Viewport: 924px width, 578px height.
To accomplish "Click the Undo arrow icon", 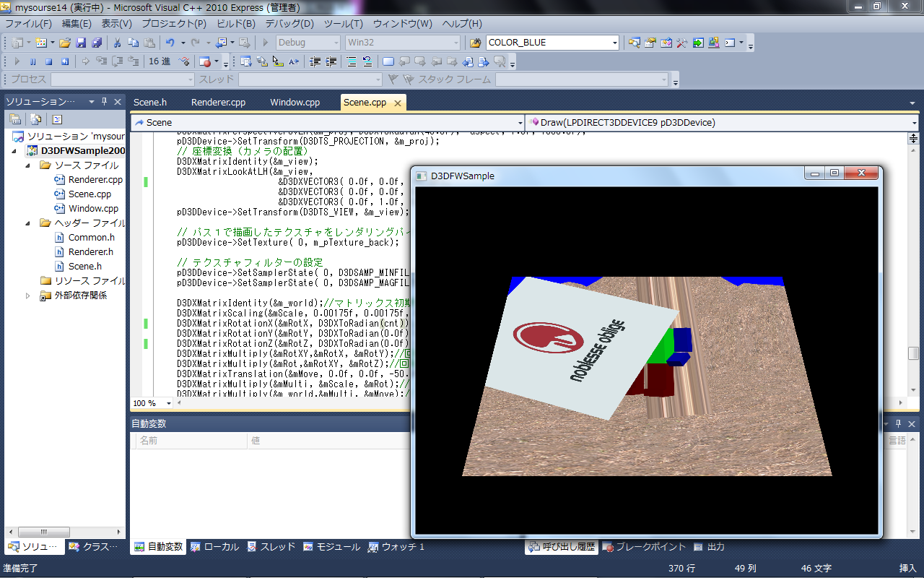I will (170, 43).
